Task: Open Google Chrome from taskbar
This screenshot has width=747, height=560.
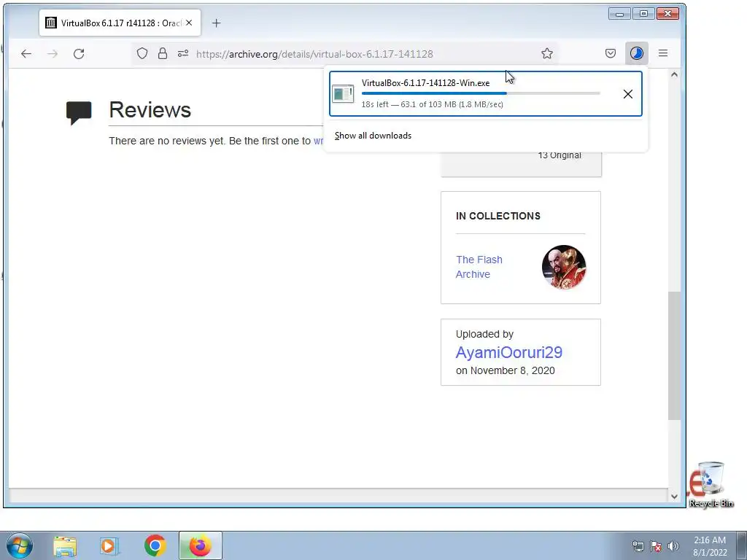Action: (155, 545)
